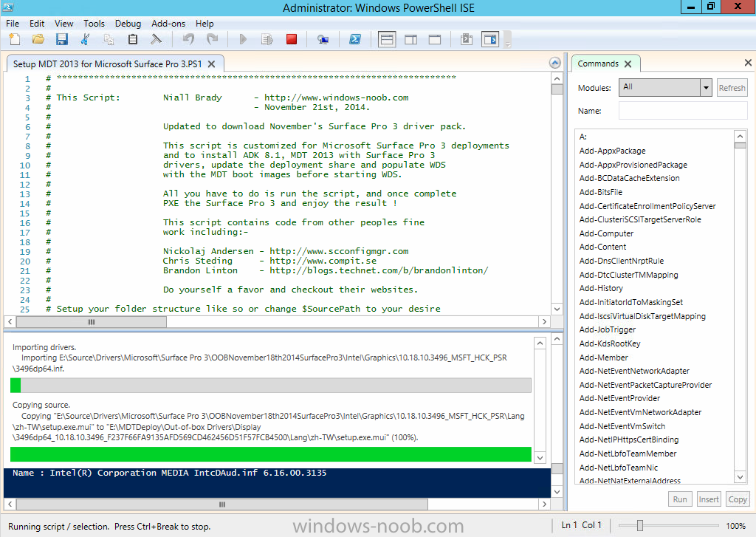756x537 pixels.
Task: Show script pane on the right layout icon
Action: tap(410, 39)
